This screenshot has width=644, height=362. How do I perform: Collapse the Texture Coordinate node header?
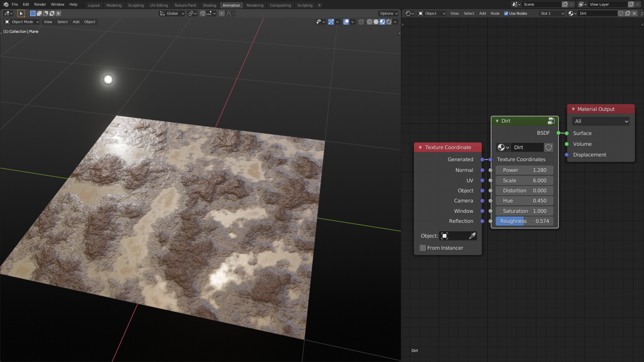point(420,147)
